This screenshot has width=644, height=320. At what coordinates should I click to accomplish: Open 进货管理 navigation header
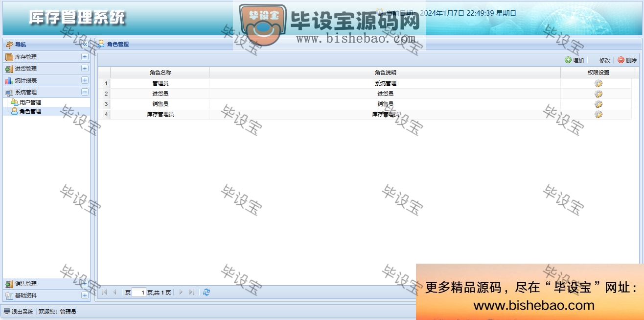pyautogui.click(x=46, y=69)
